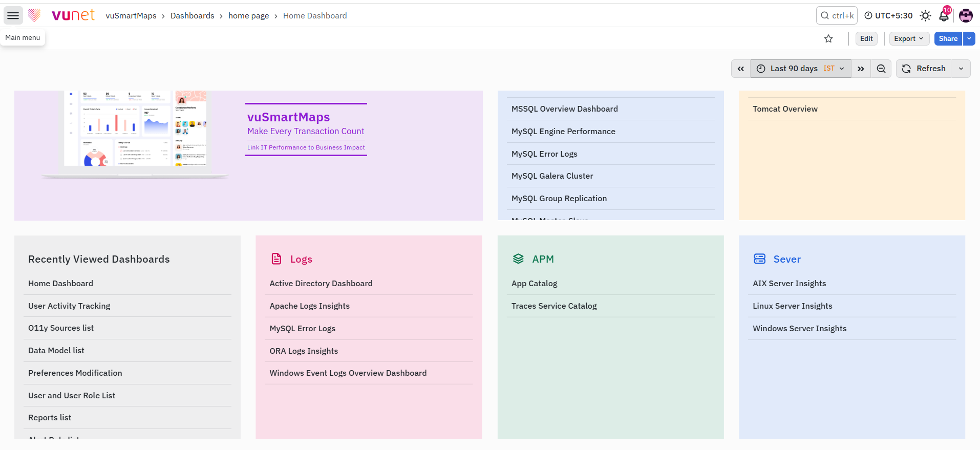This screenshot has height=450, width=980.
Task: Click the Share button
Action: click(x=948, y=39)
